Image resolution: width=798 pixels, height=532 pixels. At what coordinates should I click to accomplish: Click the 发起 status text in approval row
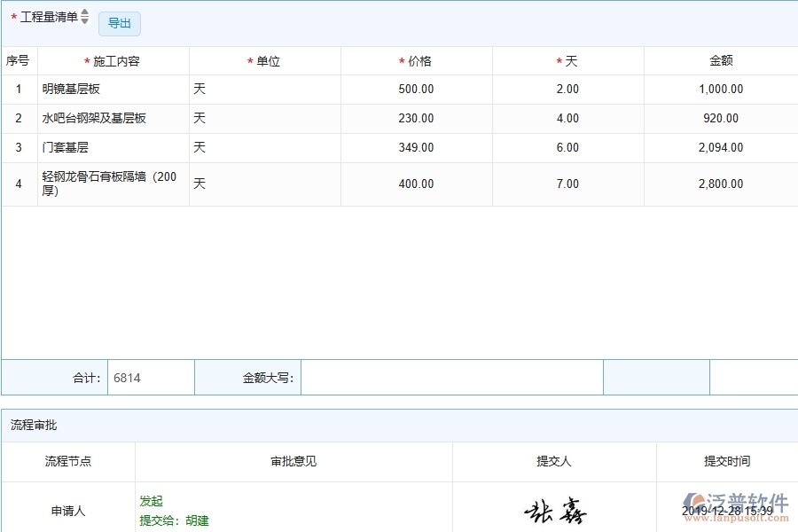pos(151,501)
